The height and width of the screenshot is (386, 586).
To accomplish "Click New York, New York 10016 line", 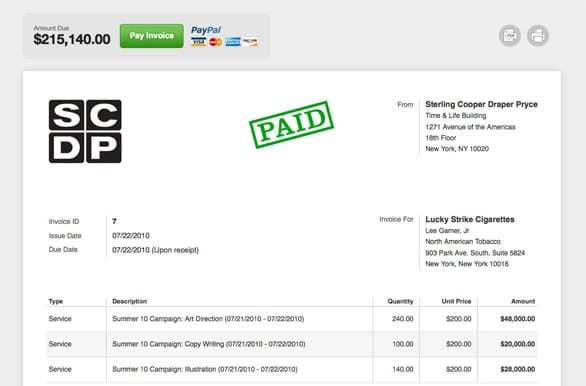I will pyautogui.click(x=467, y=264).
